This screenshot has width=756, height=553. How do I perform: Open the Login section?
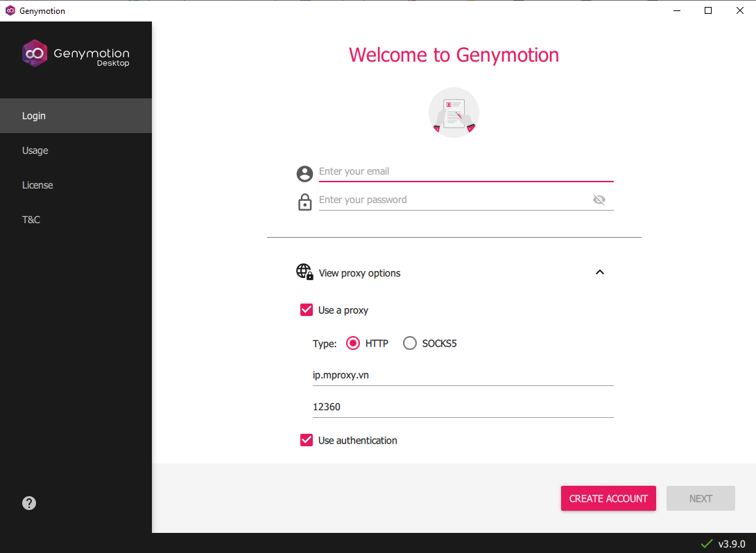(x=76, y=116)
